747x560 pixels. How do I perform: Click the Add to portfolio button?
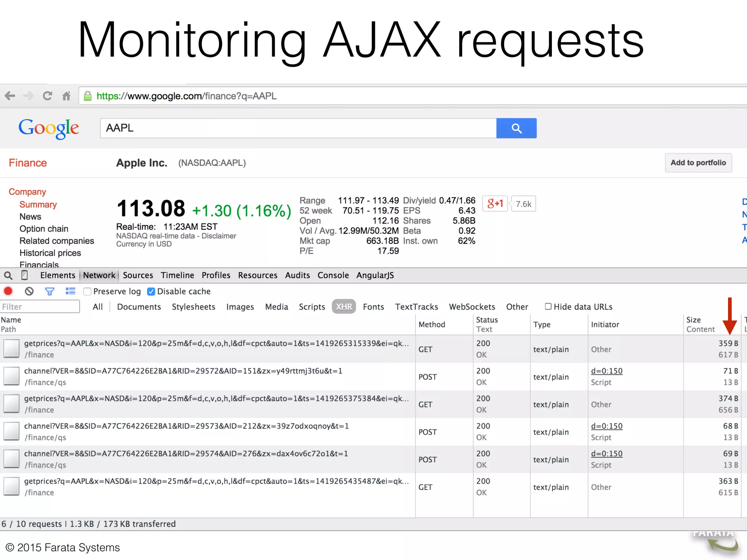pyautogui.click(x=698, y=163)
